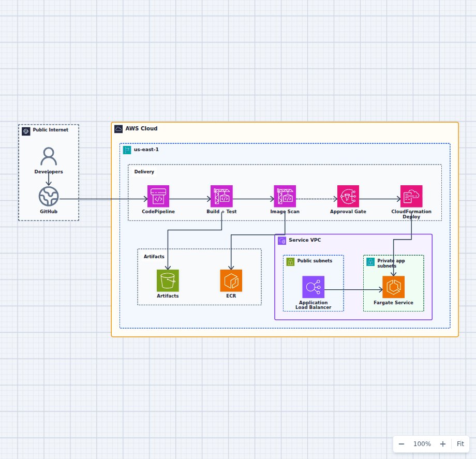Viewport: 476px width, 459px height.
Task: Click the Artifacts S3 bucket icon
Action: [x=168, y=280]
